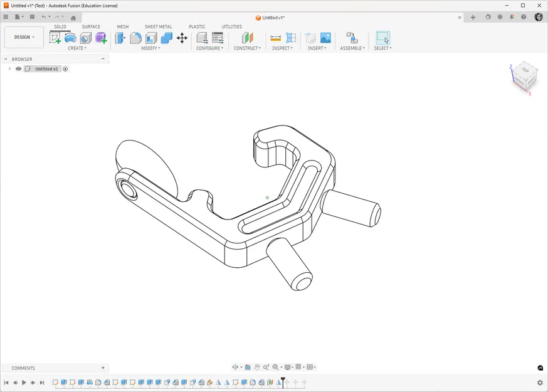Click the Save icon in the top bar
This screenshot has height=392, width=548.
[32, 17]
